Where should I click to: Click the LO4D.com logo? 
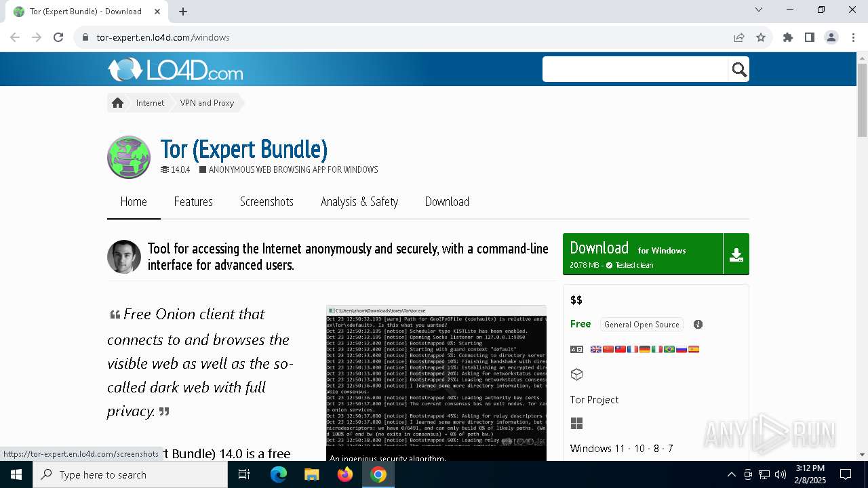(x=175, y=70)
